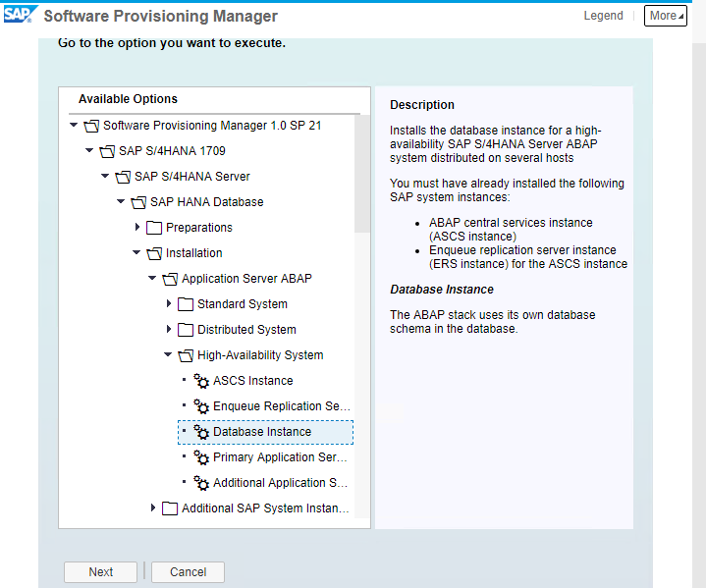Click the Standard System folder icon
This screenshot has height=588, width=706.
click(x=186, y=304)
